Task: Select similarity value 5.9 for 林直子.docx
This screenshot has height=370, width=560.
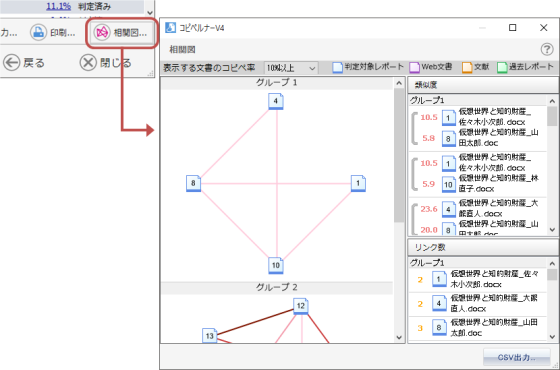Action: 429,184
